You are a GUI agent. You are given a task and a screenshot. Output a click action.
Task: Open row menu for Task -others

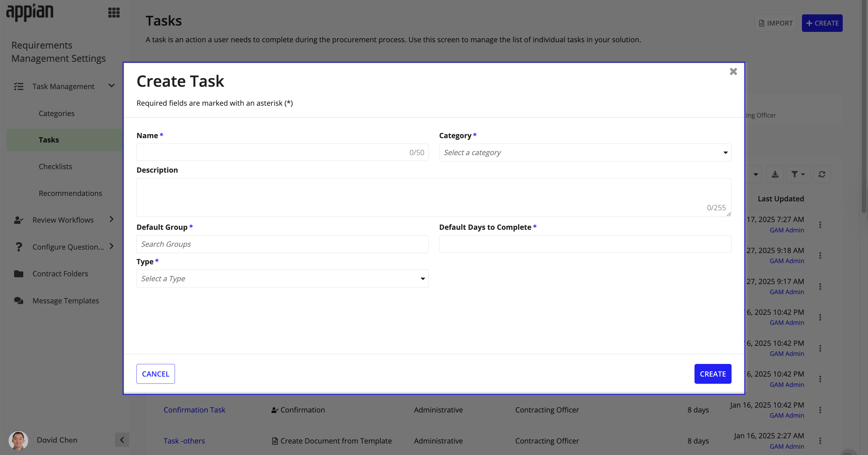[820, 441]
